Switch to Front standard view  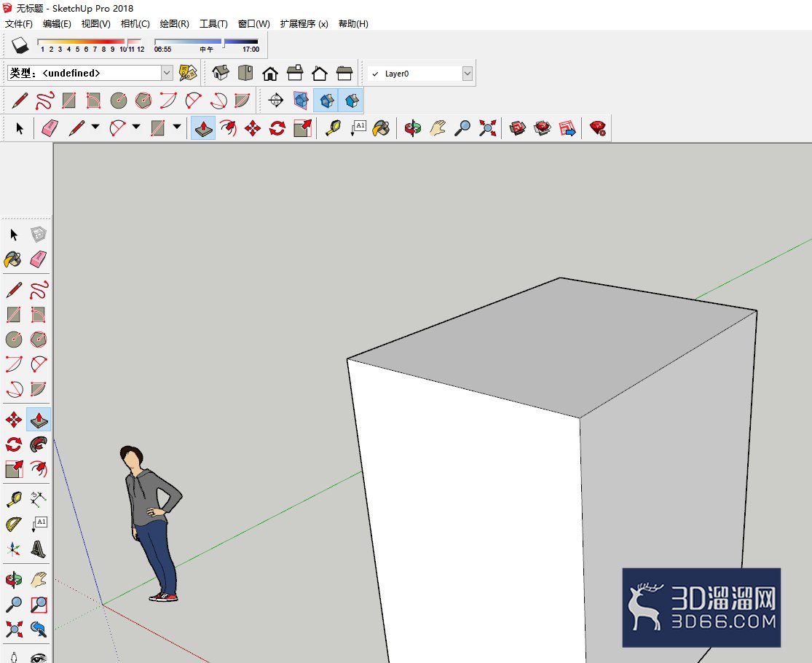pyautogui.click(x=269, y=73)
